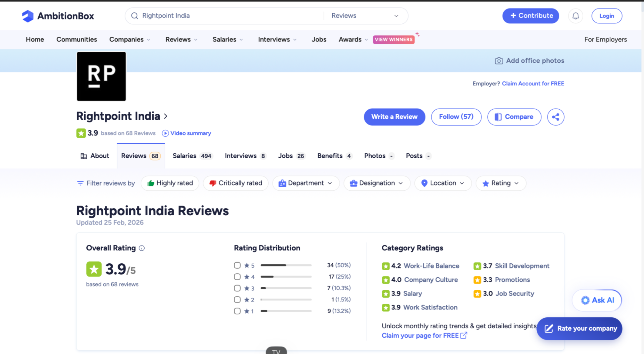Check the 3 star rating checkbox
Viewport: 644px width, 354px height.
(237, 288)
